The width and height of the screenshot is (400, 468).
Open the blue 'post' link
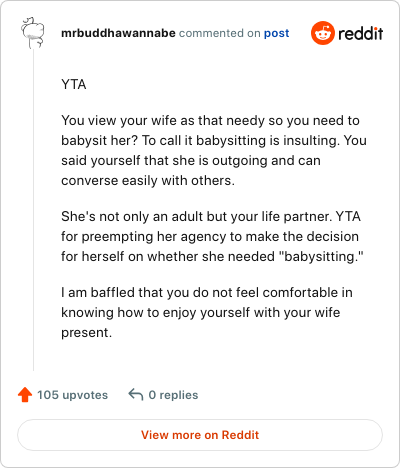277,33
